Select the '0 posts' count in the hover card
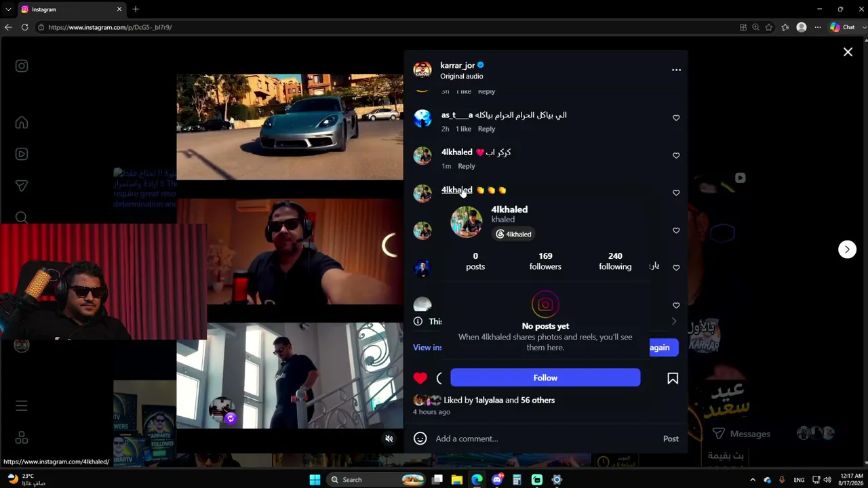868x488 pixels. (475, 261)
